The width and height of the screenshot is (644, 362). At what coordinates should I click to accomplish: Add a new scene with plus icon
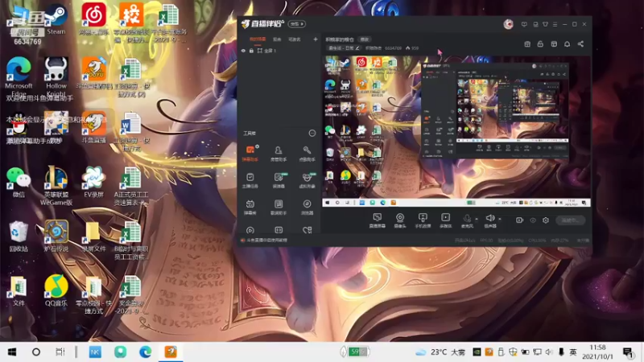[316, 39]
